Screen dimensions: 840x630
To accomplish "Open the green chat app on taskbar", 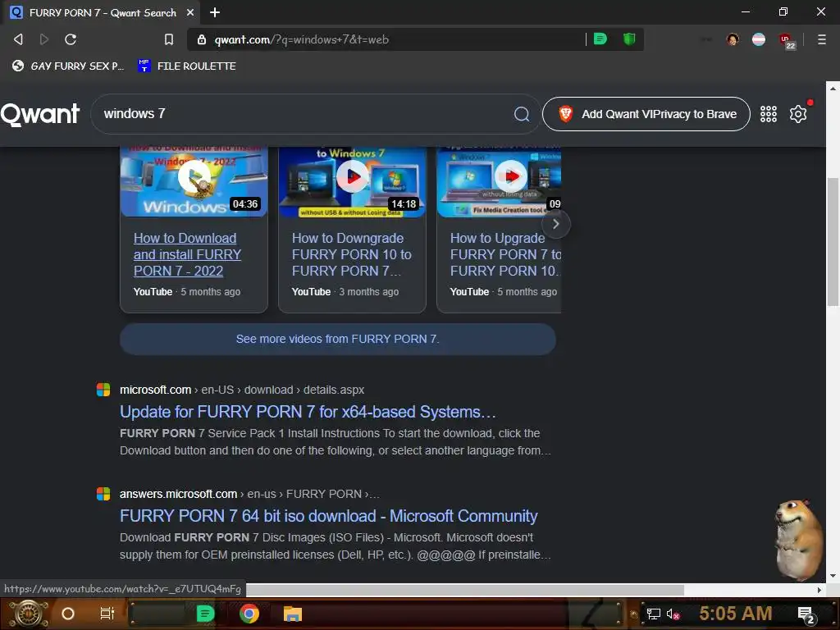I will (x=205, y=614).
